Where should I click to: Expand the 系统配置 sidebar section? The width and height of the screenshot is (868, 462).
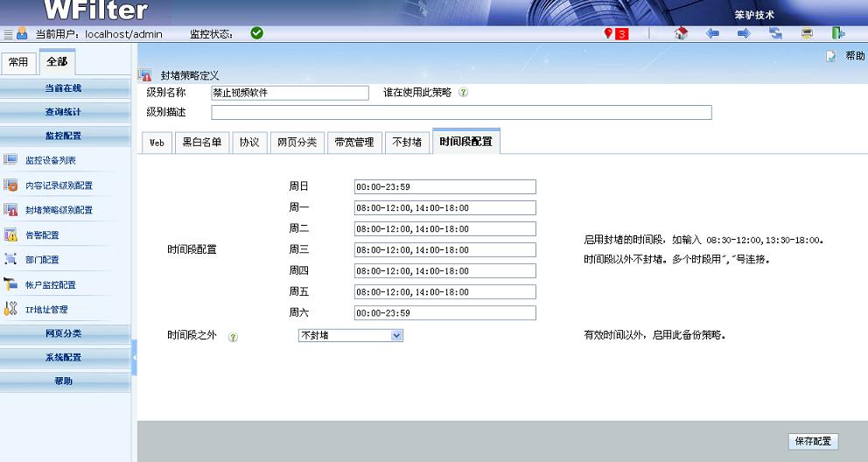click(x=64, y=357)
